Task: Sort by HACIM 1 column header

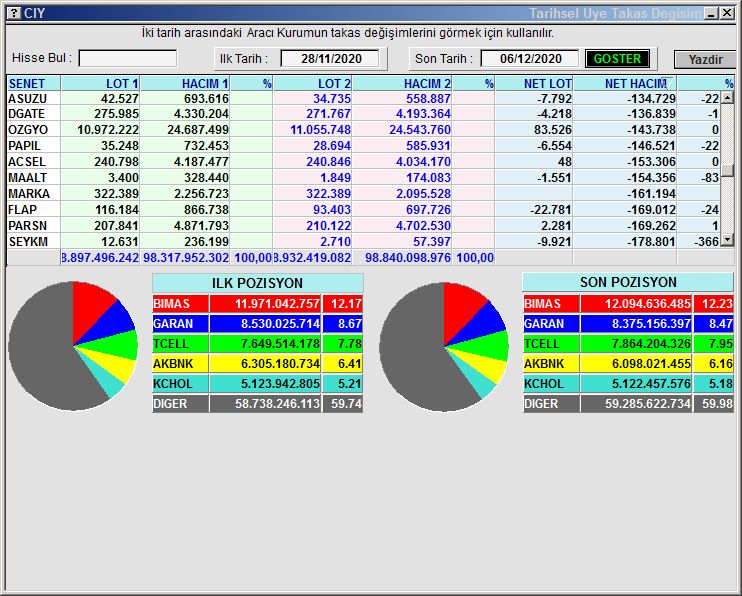Action: [x=185, y=83]
